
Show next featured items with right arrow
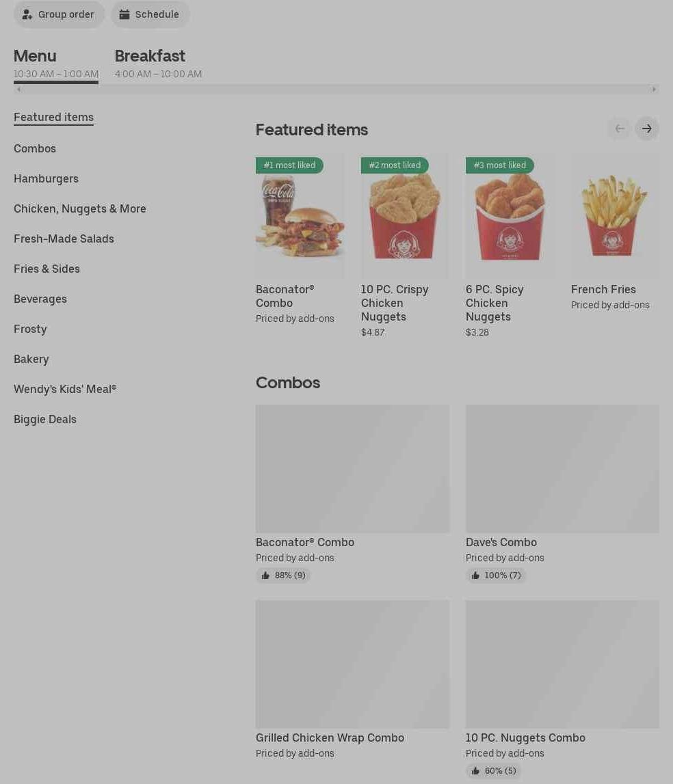click(646, 129)
